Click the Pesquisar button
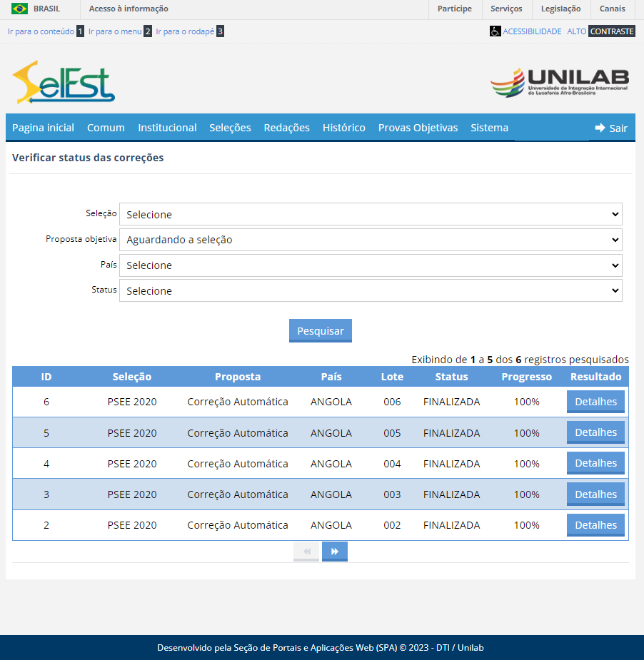 click(320, 330)
